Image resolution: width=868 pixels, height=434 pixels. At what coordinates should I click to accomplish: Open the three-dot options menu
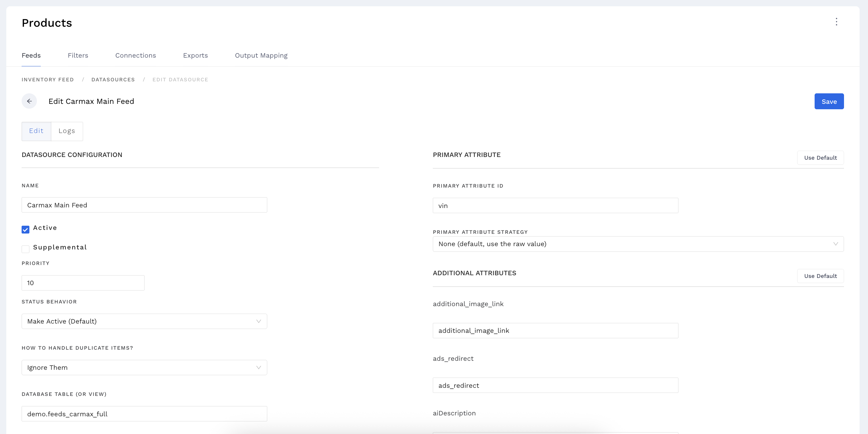pyautogui.click(x=836, y=22)
